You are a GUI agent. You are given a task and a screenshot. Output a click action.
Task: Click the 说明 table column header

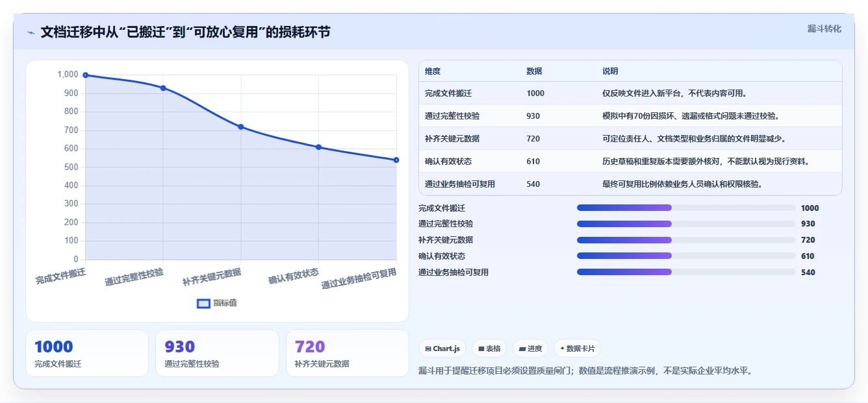(x=610, y=71)
